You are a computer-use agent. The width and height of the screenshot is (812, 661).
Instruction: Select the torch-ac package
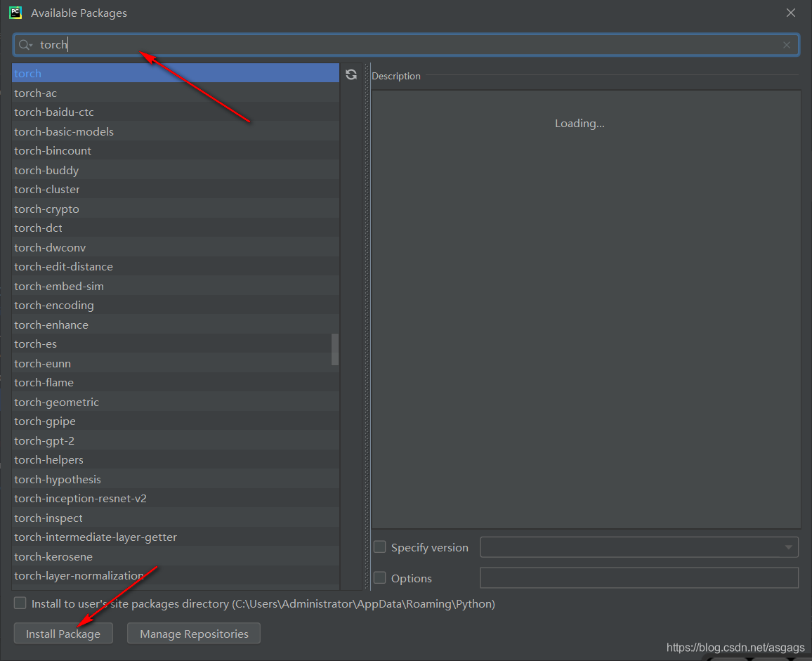click(x=176, y=93)
